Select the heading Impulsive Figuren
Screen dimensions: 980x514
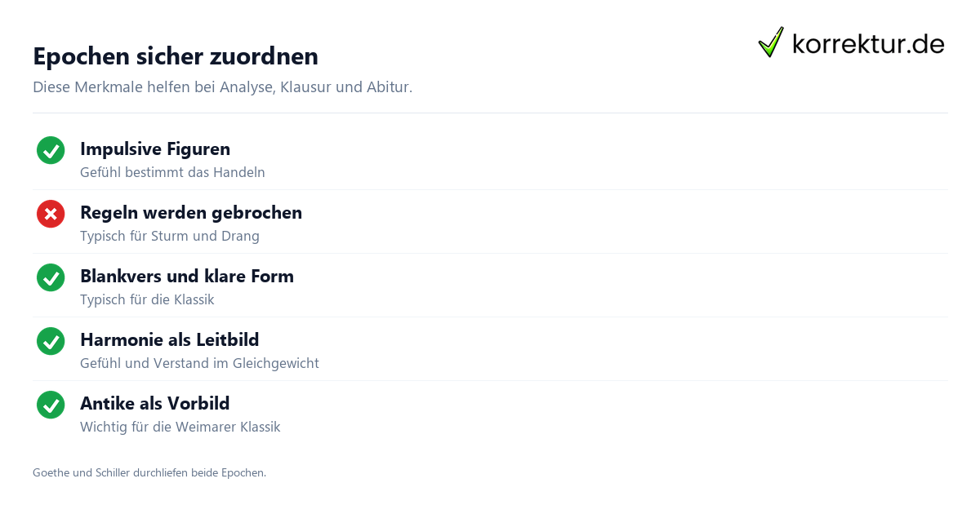pyautogui.click(x=155, y=149)
